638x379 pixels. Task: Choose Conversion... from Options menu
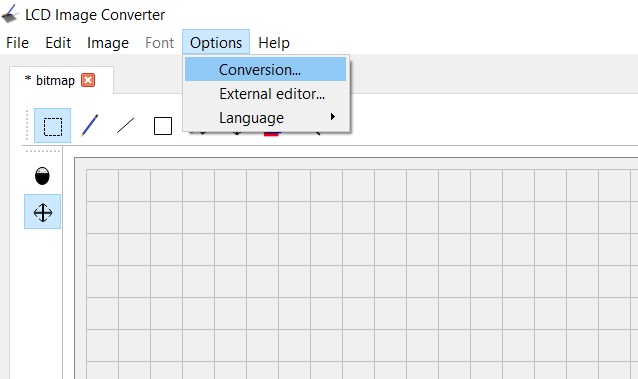[x=265, y=70]
